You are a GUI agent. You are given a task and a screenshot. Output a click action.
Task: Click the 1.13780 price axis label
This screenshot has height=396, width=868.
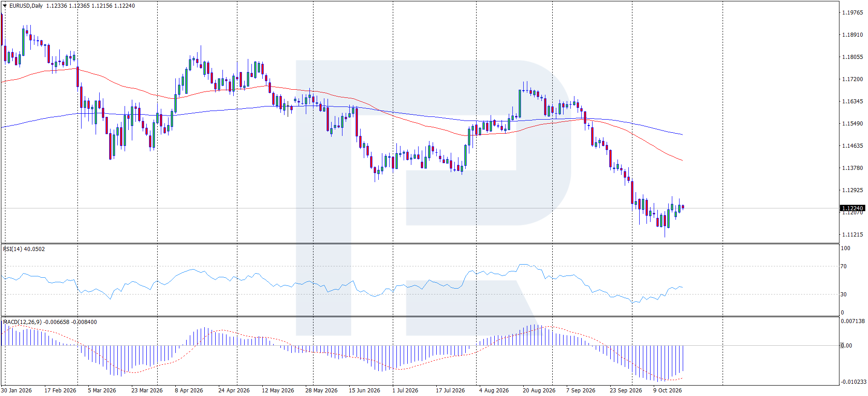tap(852, 168)
